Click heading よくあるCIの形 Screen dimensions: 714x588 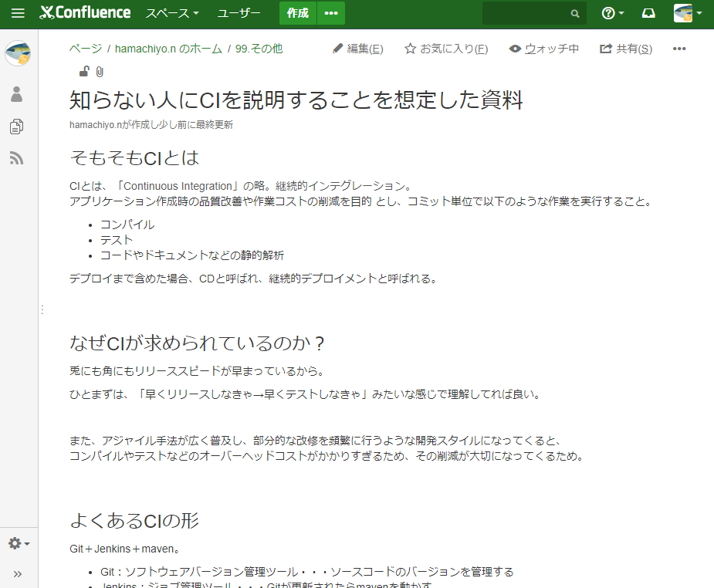(134, 521)
